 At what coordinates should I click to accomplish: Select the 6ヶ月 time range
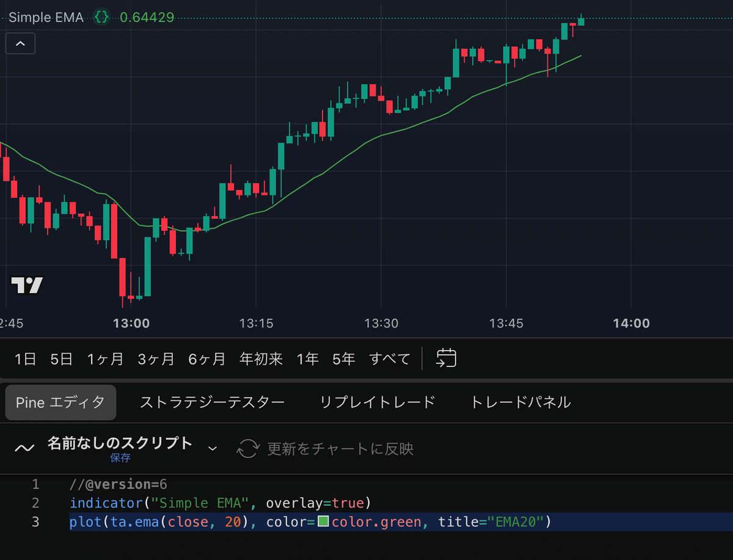pos(206,358)
